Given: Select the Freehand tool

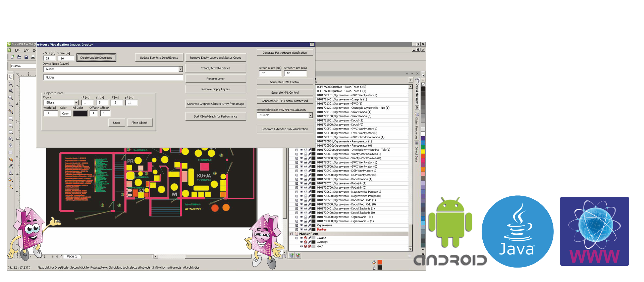Looking at the screenshot, I should coord(10,105).
